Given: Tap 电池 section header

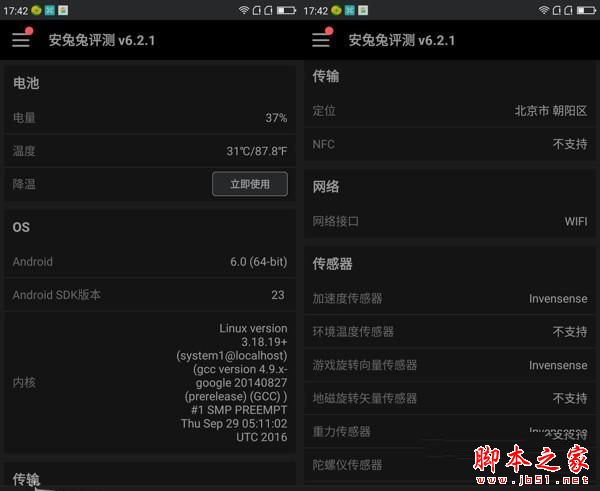Looking at the screenshot, I should [x=26, y=83].
